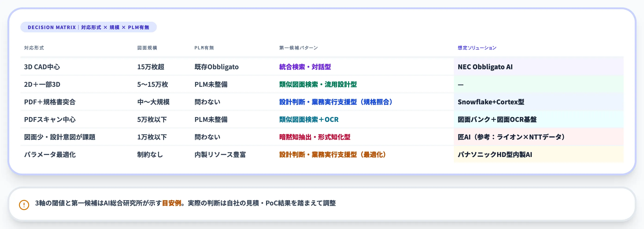Click the cell 1万枚以下
The image size is (644, 229).
click(x=152, y=137)
